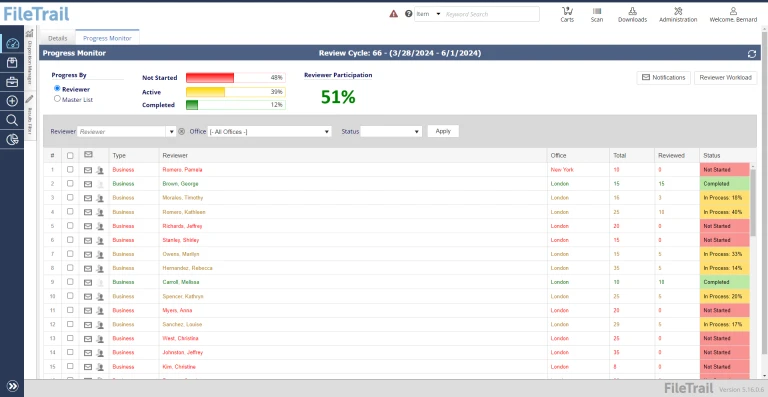This screenshot has width=768, height=397.
Task: Open the Item search type dropdown
Action: pyautogui.click(x=428, y=14)
